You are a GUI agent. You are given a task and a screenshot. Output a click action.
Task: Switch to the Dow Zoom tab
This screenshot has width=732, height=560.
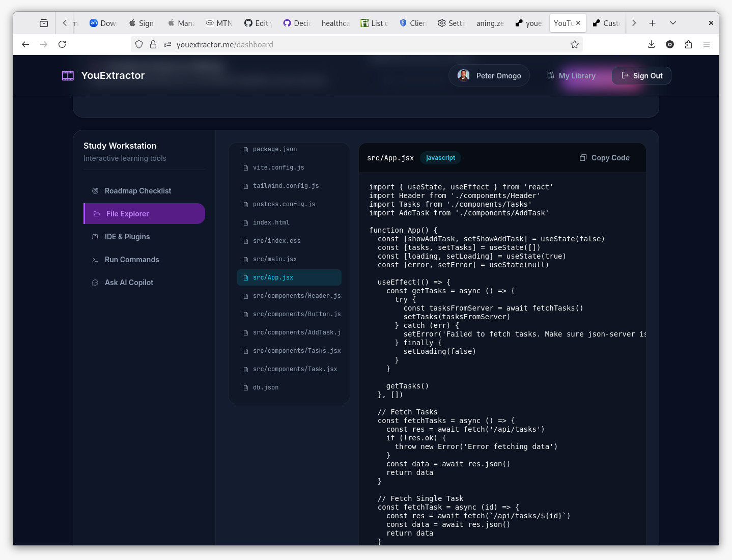103,23
